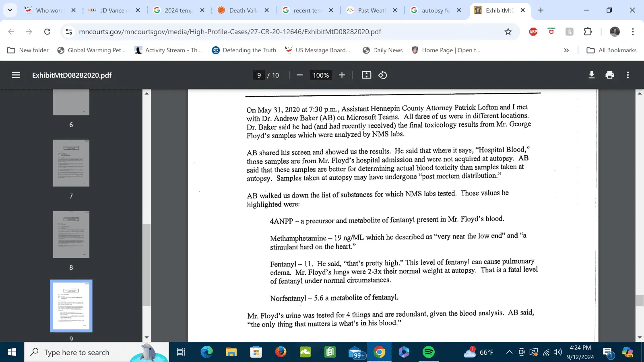This screenshot has height=362, width=644.
Task: Expand the tab search dropdown arrow
Action: tap(10, 10)
